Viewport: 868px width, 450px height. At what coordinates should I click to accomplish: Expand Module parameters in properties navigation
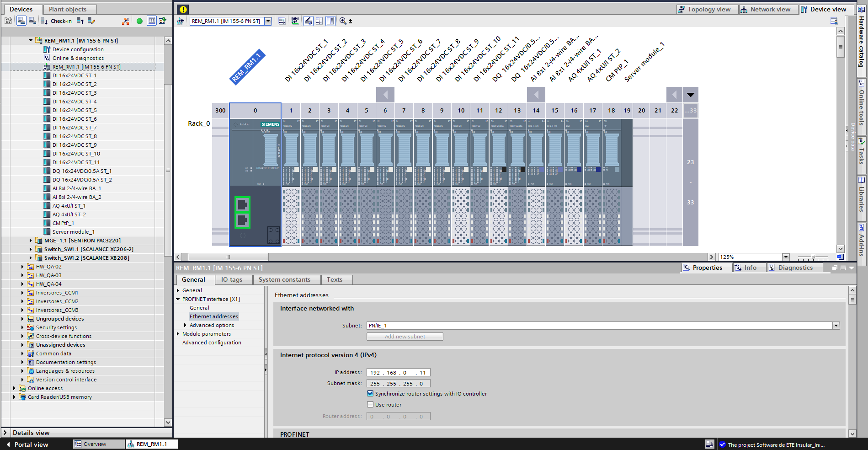[x=178, y=334]
